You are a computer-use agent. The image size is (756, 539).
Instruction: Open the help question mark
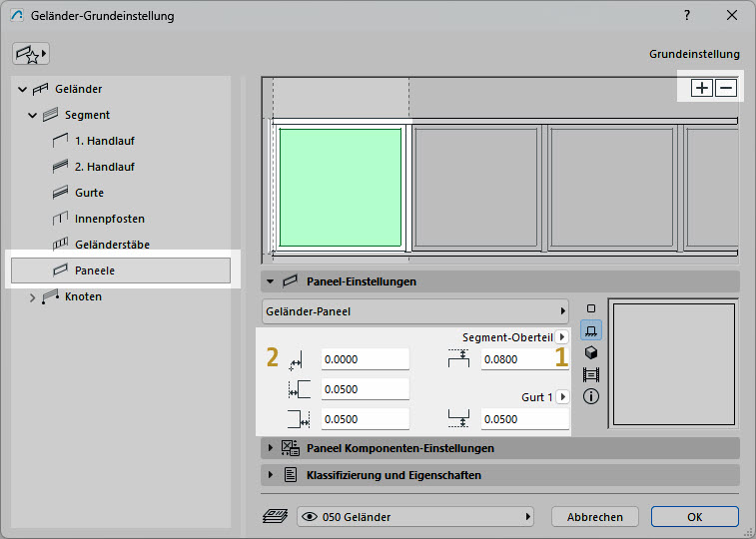click(687, 16)
